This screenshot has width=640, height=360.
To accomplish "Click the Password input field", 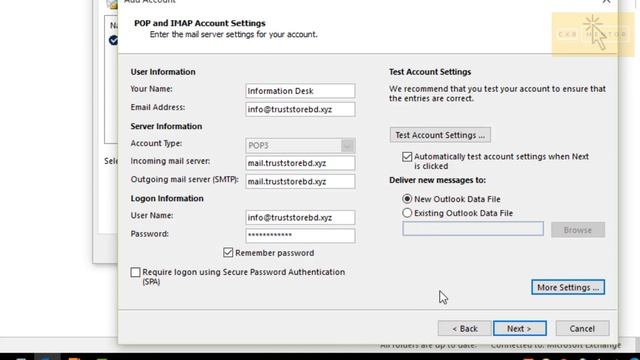I will tap(300, 236).
